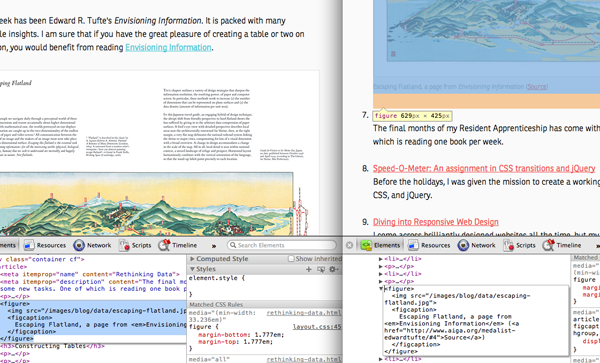
Task: Open Timeline panel in left inspector
Action: [178, 245]
